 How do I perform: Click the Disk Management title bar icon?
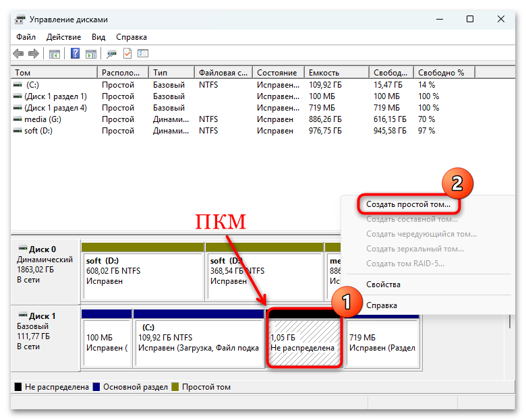tap(20, 20)
